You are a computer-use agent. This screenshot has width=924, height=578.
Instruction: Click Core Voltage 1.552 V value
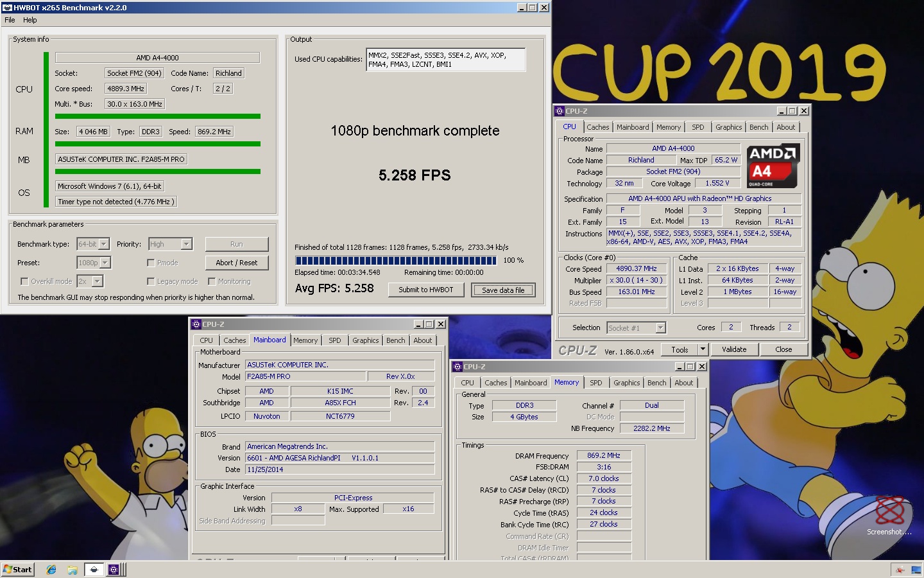(x=717, y=183)
